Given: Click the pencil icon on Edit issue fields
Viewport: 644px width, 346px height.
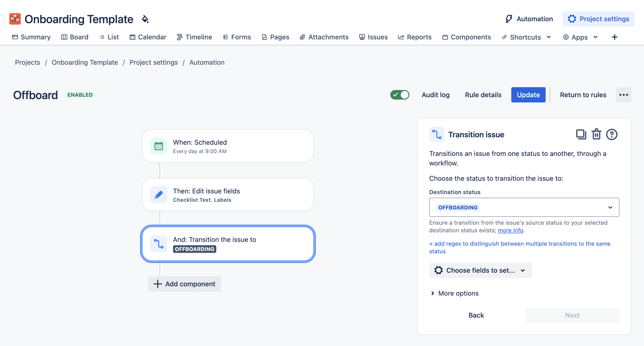Looking at the screenshot, I should coord(159,195).
